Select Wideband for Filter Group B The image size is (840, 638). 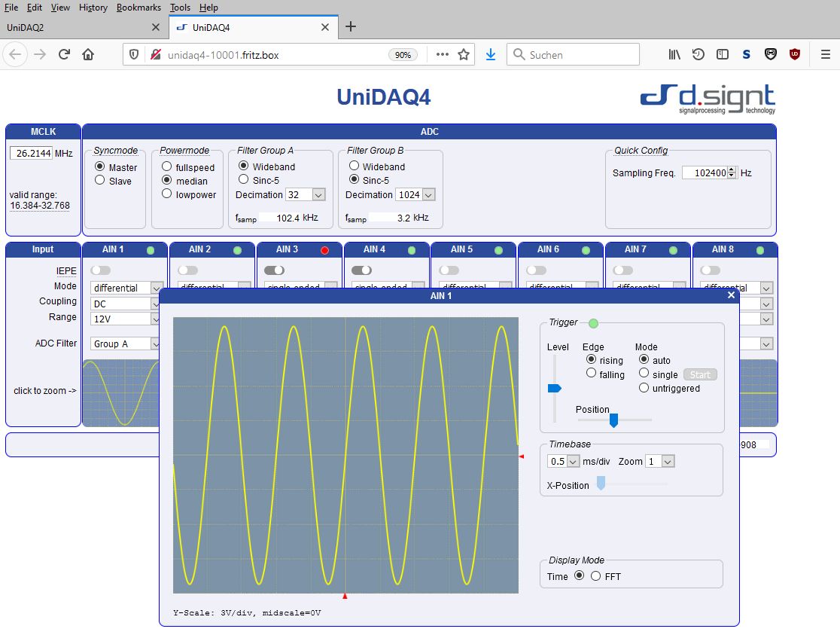[354, 166]
